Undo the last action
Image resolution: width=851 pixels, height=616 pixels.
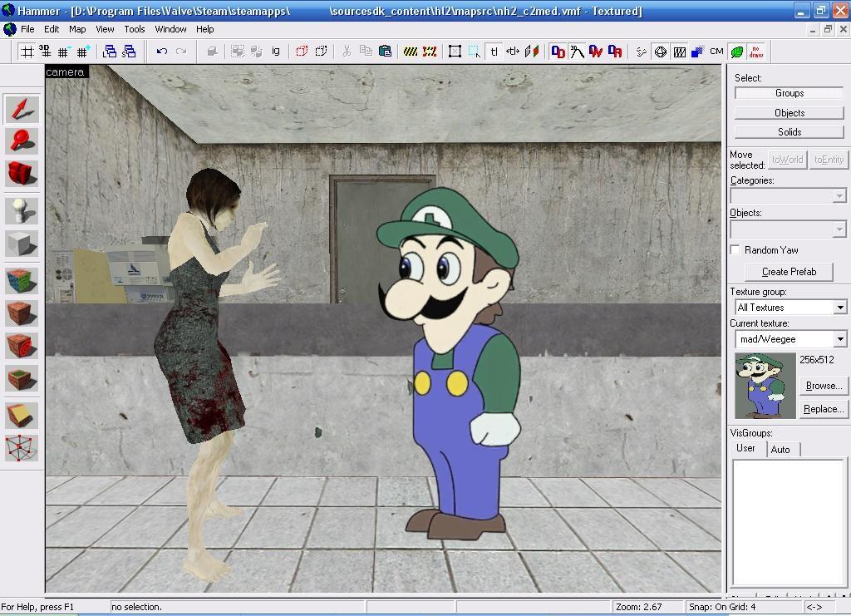point(162,52)
